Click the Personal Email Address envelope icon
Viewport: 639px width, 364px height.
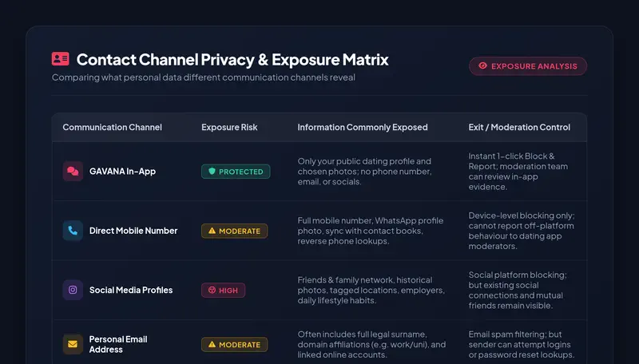[x=73, y=344]
